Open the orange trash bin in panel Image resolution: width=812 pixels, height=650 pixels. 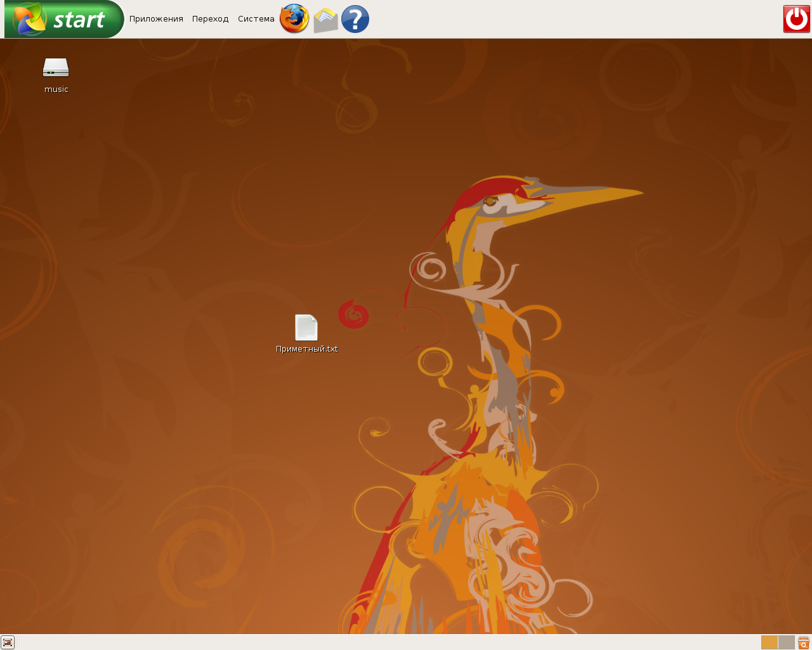(x=804, y=642)
